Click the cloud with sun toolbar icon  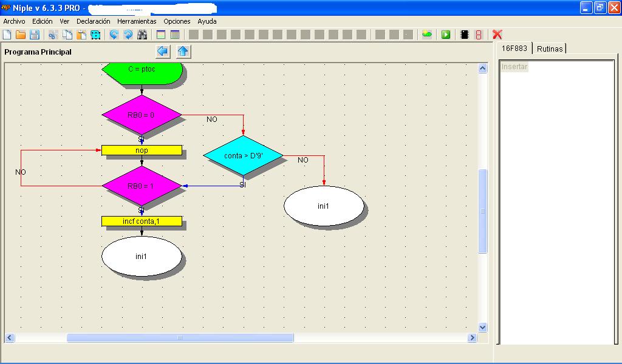point(427,35)
